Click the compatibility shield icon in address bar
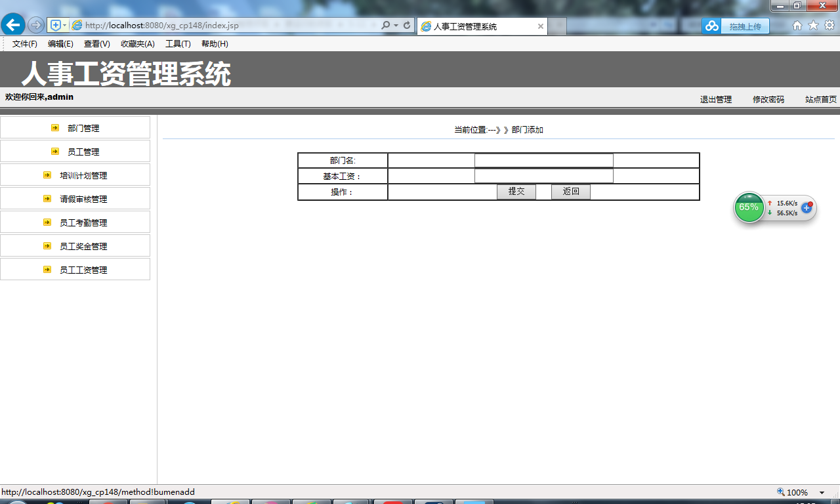This screenshot has width=840, height=504. tap(56, 25)
